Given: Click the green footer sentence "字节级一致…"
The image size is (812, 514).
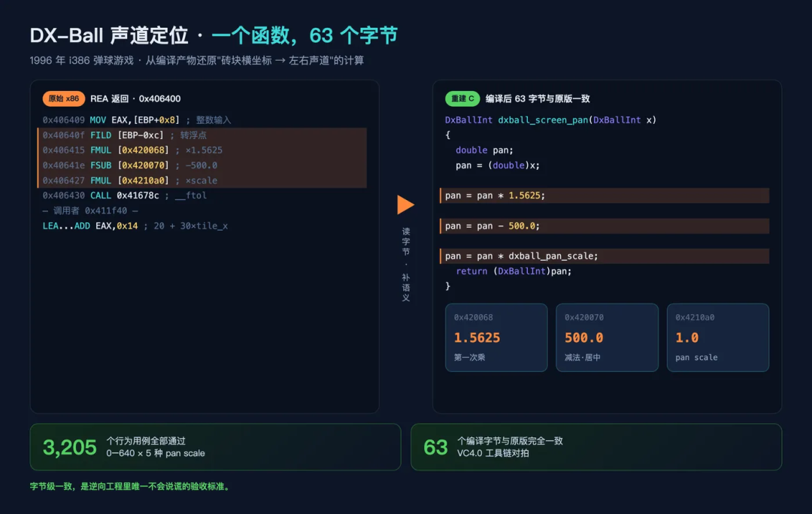Looking at the screenshot, I should [131, 486].
